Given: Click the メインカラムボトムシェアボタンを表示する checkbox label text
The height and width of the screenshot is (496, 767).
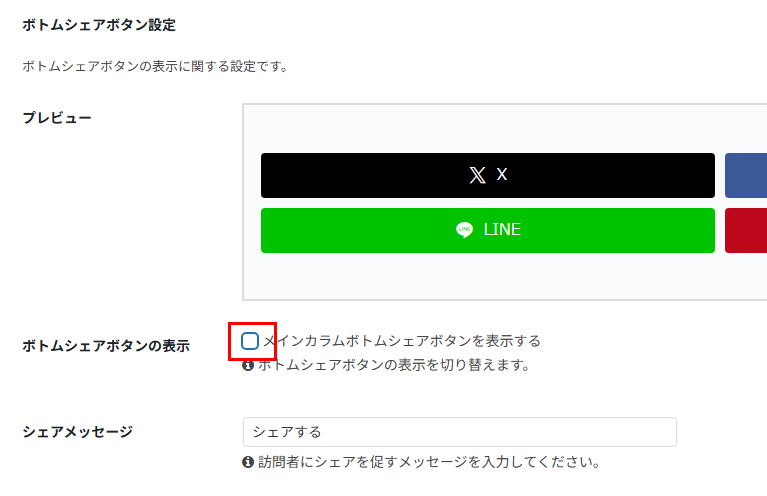Looking at the screenshot, I should [401, 342].
